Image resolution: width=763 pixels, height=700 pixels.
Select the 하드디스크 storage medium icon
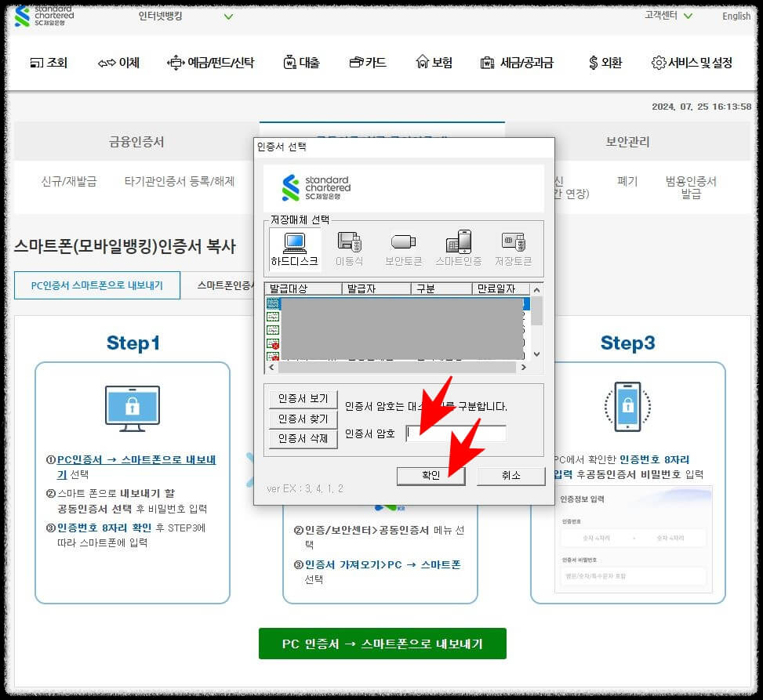[x=294, y=249]
